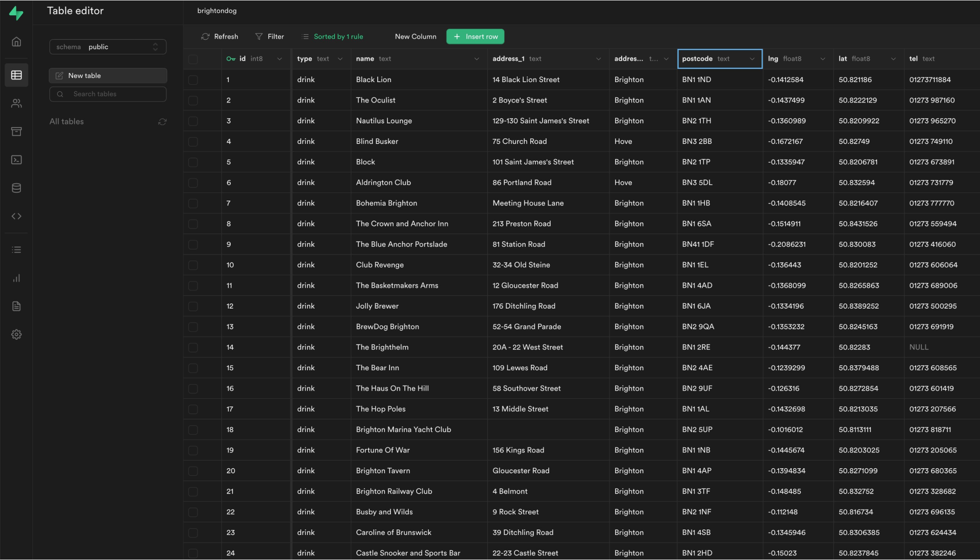
Task: Select the checkbox for row 6 Aldrington Club
Action: pyautogui.click(x=193, y=183)
